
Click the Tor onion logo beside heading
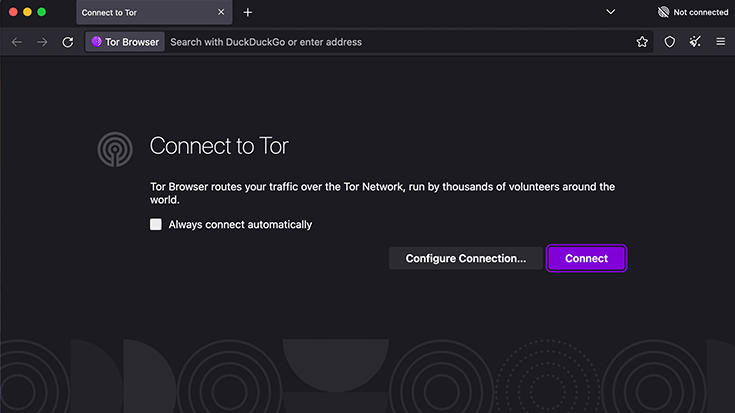click(x=115, y=150)
